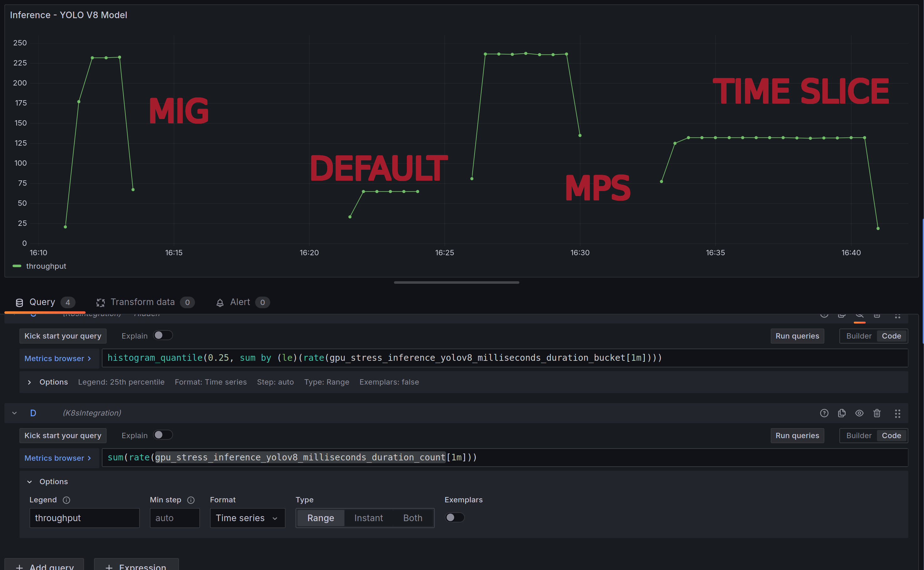Collapse Options section of query D
The width and height of the screenshot is (924, 570).
coord(29,482)
